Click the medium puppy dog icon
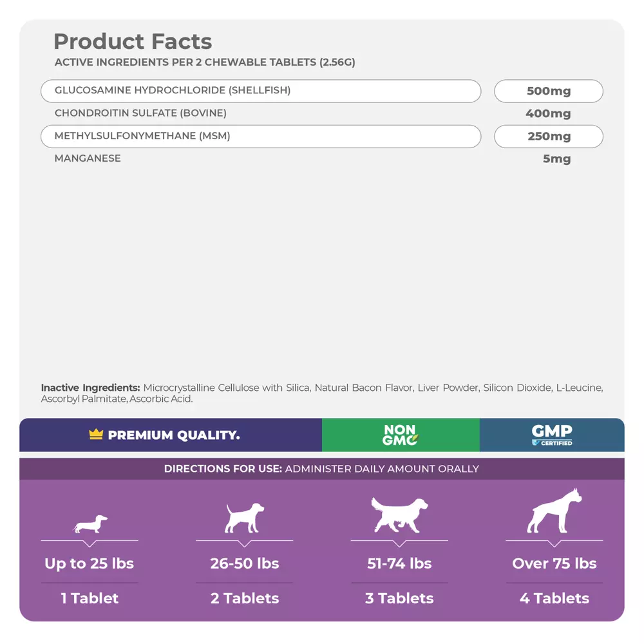Screen dimensions: 644x644 point(245,518)
